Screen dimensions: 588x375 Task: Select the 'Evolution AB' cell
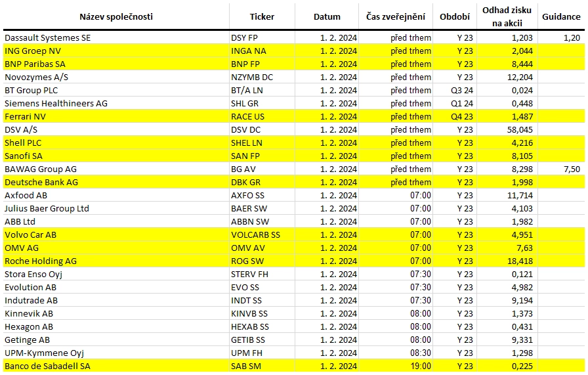click(x=116, y=287)
